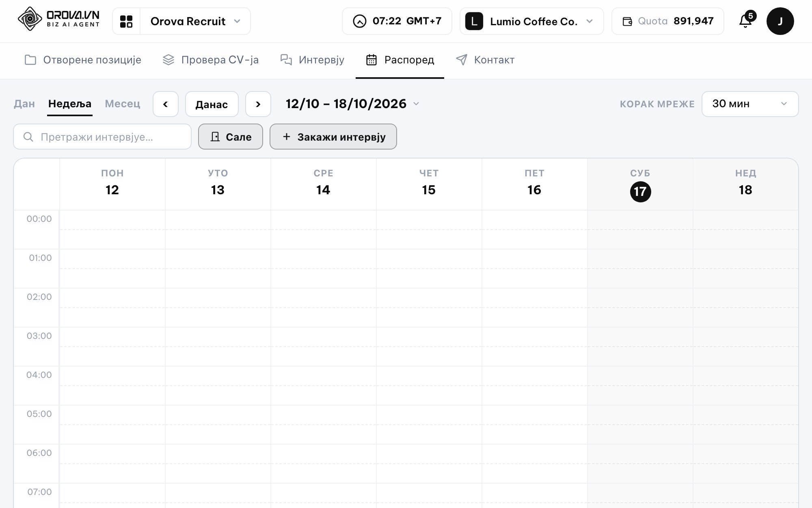The width and height of the screenshot is (812, 508).
Task: Select Wednesday СРЕ 14 column header
Action: tap(324, 184)
